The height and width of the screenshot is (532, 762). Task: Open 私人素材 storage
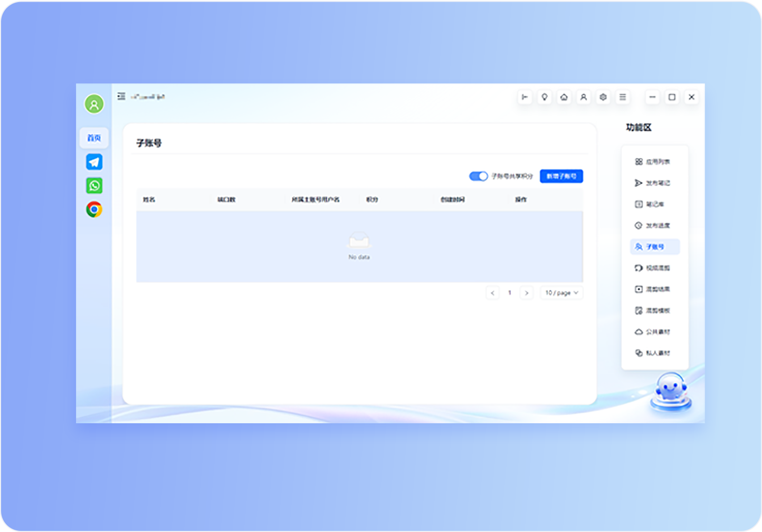click(x=654, y=353)
